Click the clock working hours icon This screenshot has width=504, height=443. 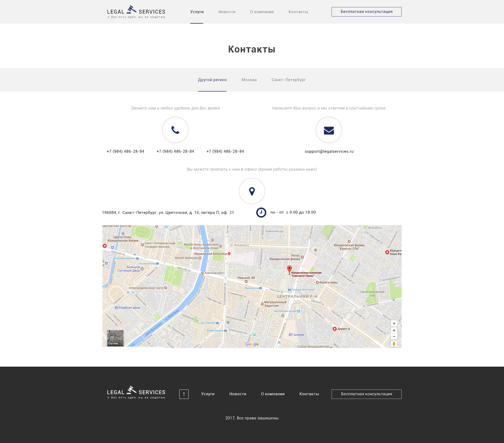tap(261, 213)
